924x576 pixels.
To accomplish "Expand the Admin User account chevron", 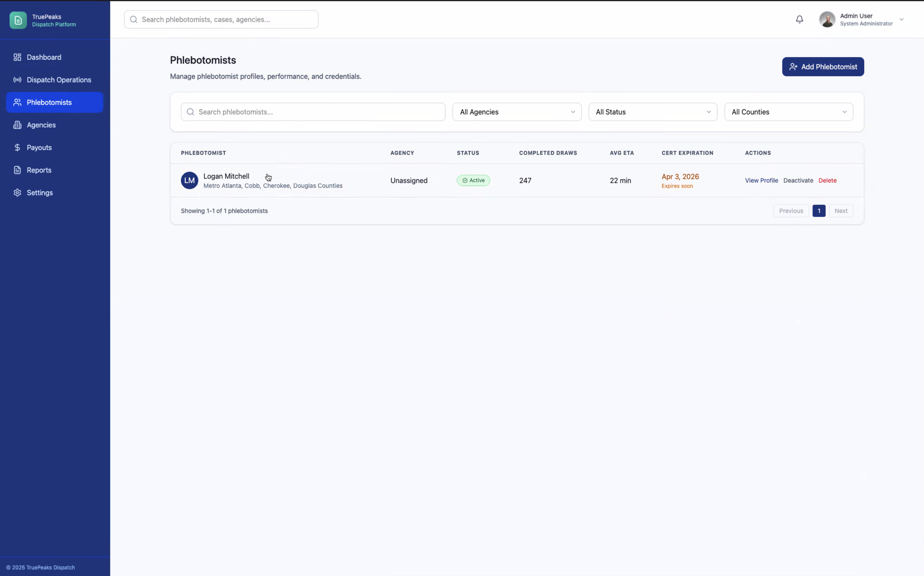I will tap(901, 20).
